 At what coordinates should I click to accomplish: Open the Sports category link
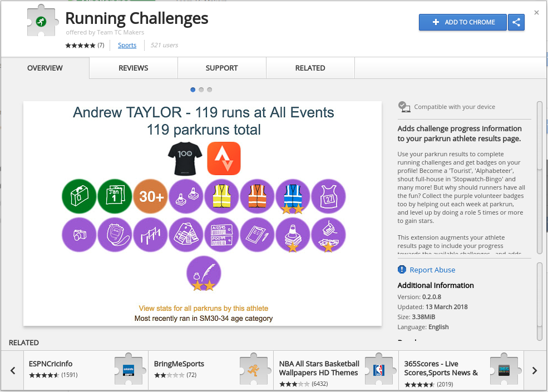tap(127, 45)
